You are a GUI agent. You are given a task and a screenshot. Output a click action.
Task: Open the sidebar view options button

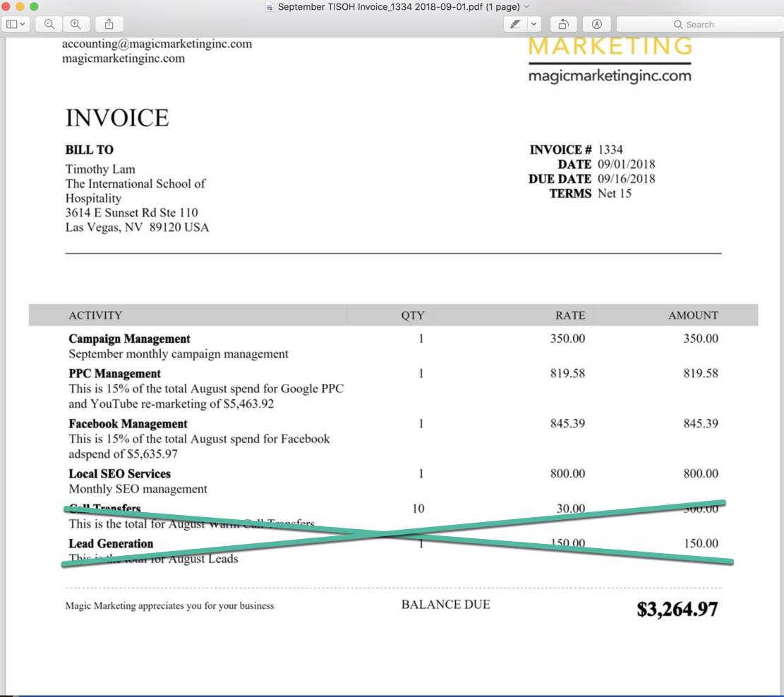[16, 24]
